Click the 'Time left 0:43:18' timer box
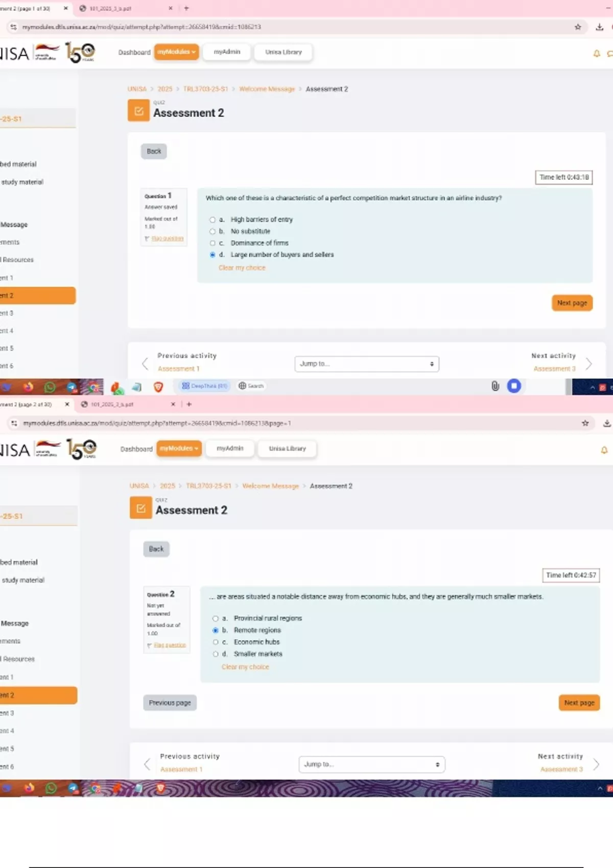The image size is (613, 868). 563,177
